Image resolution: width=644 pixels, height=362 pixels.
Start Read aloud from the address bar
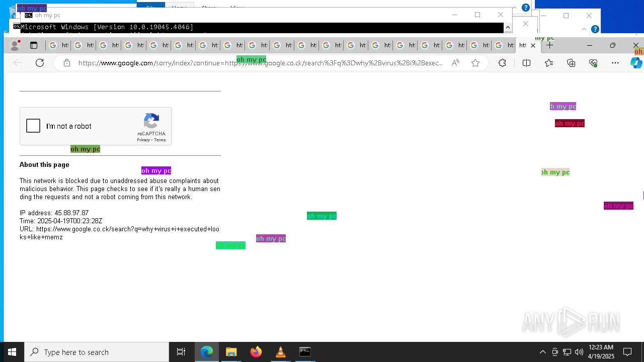[x=455, y=63]
